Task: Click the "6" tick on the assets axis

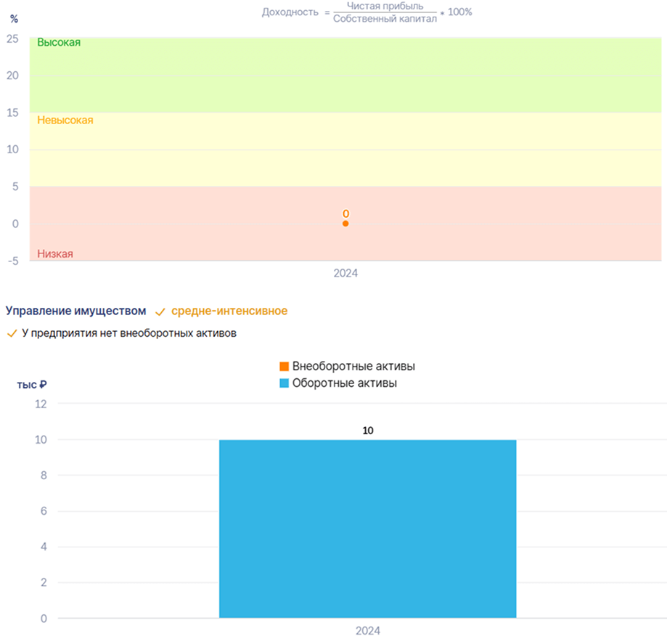Action: pos(44,511)
